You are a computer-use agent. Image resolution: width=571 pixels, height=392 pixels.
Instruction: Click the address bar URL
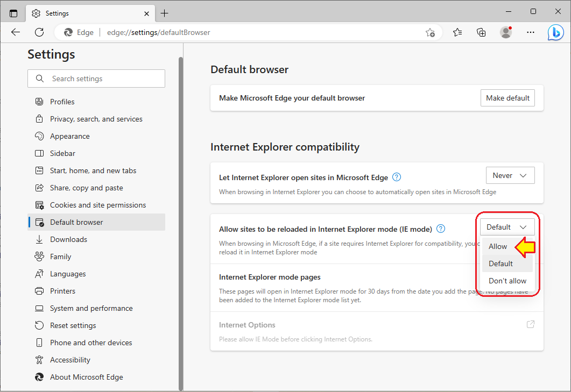[158, 32]
